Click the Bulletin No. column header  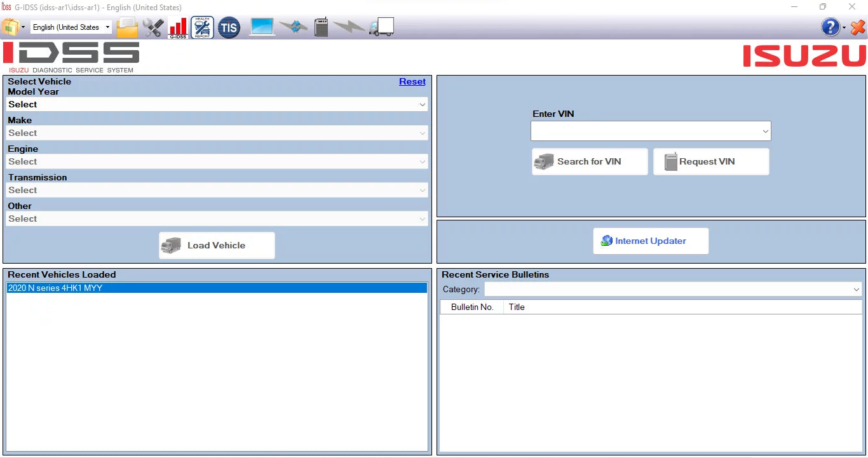[x=472, y=307]
